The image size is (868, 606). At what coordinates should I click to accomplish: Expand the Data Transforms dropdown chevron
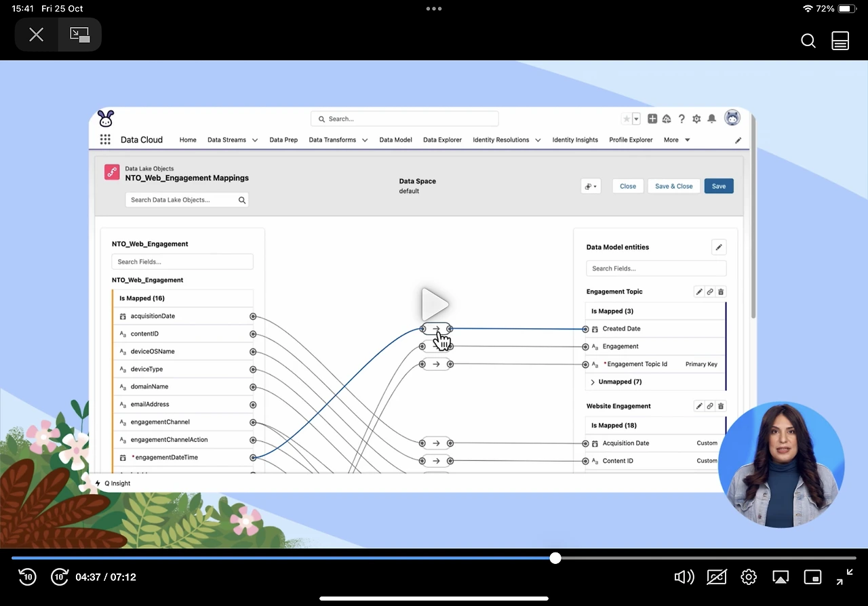coord(365,140)
